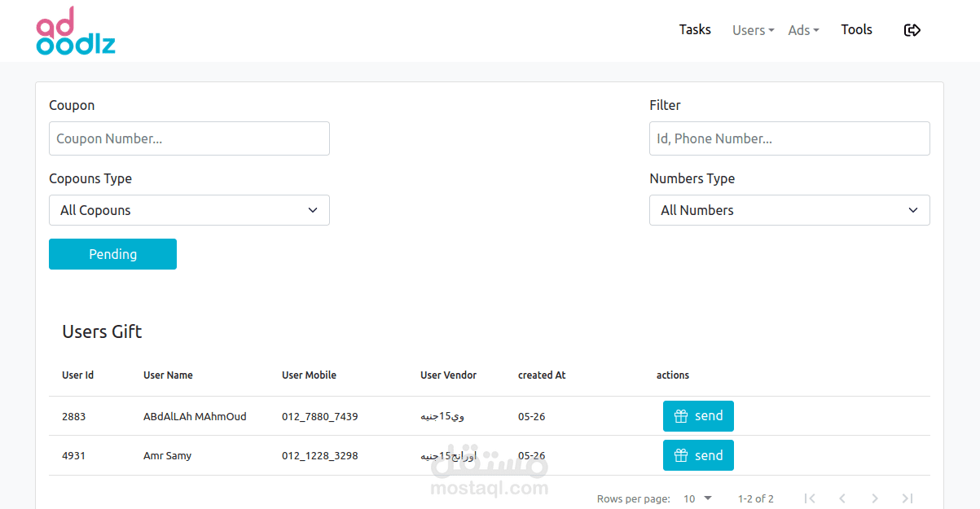Open the Copouns Type dropdown
Image resolution: width=980 pixels, height=509 pixels.
(x=189, y=210)
